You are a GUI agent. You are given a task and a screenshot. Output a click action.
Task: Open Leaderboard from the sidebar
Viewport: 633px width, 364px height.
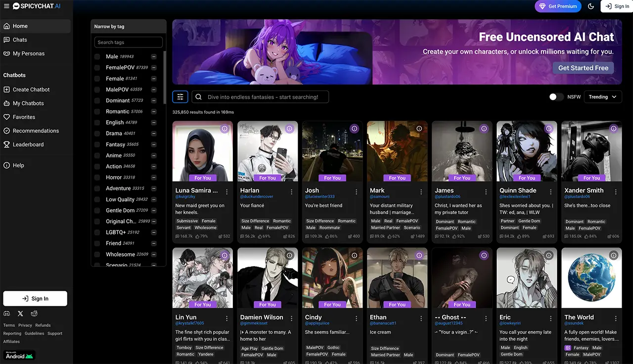point(28,144)
